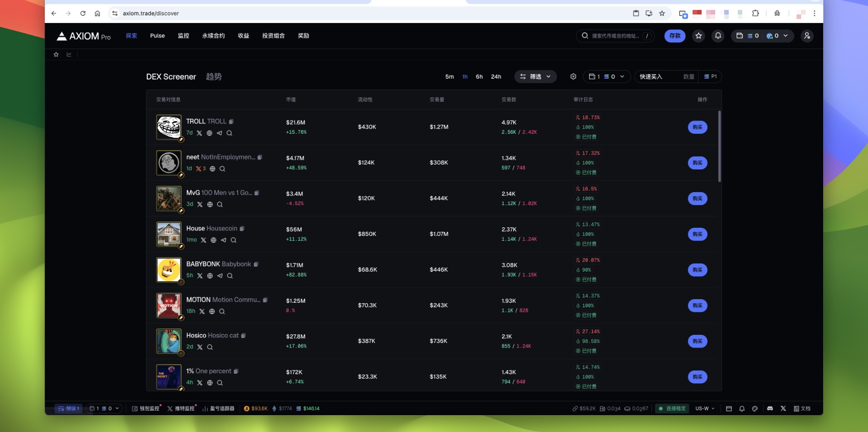
Task: Open TROLL's Telegram link
Action: tap(219, 133)
